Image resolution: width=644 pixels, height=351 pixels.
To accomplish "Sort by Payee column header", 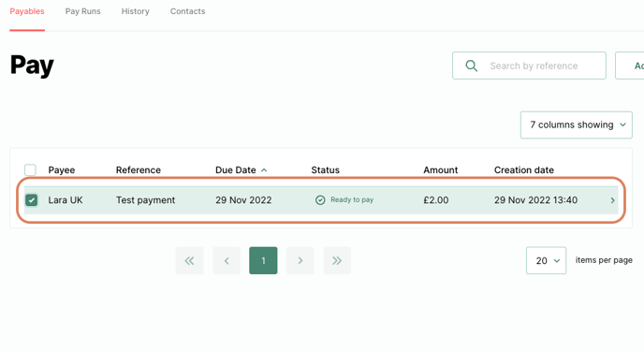I will [x=62, y=170].
